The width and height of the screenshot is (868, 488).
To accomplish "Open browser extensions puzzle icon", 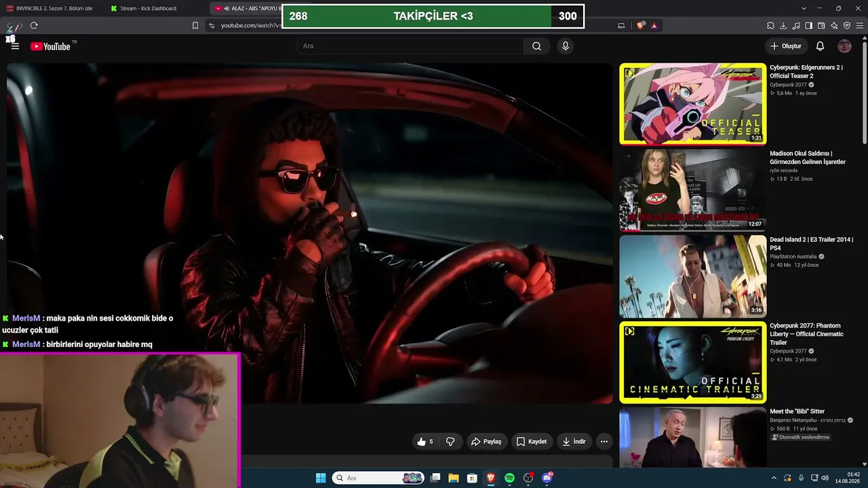I will coord(770,26).
